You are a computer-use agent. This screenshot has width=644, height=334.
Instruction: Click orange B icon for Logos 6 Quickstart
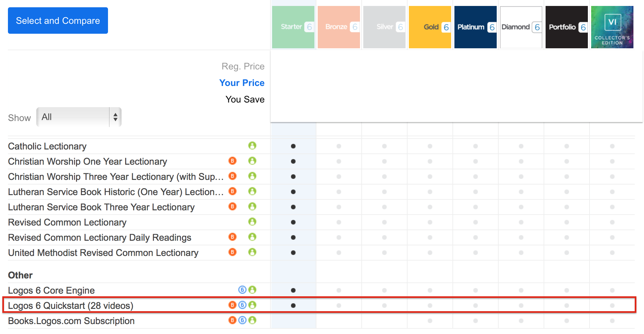click(233, 305)
